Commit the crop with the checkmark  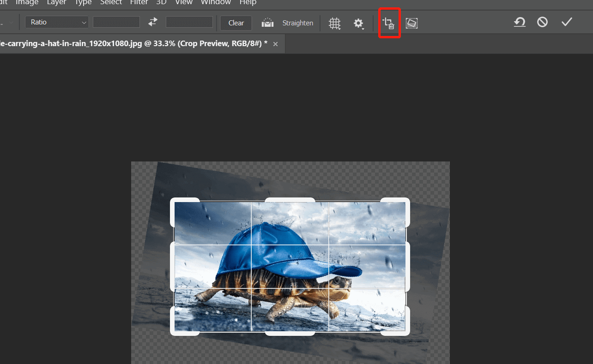567,22
